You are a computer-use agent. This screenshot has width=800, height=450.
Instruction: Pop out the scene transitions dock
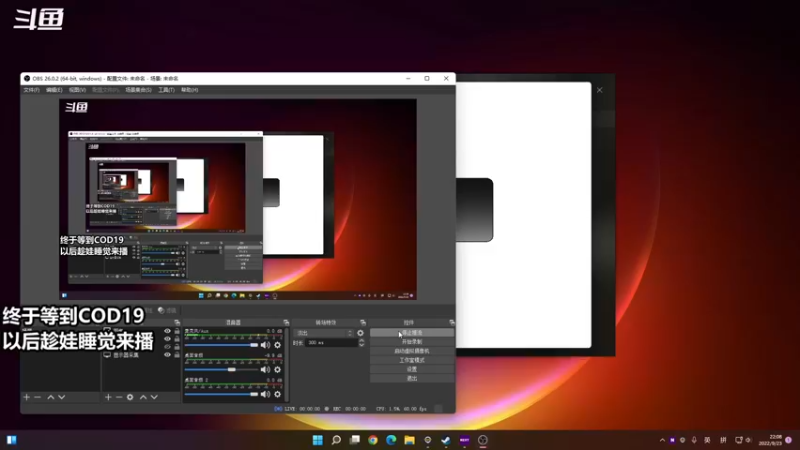pyautogui.click(x=363, y=322)
